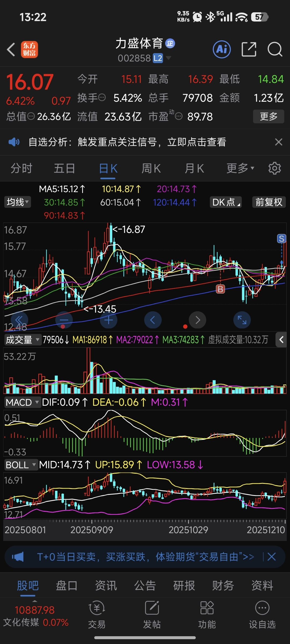
Task: Open the 资讯 tab
Action: point(106,586)
